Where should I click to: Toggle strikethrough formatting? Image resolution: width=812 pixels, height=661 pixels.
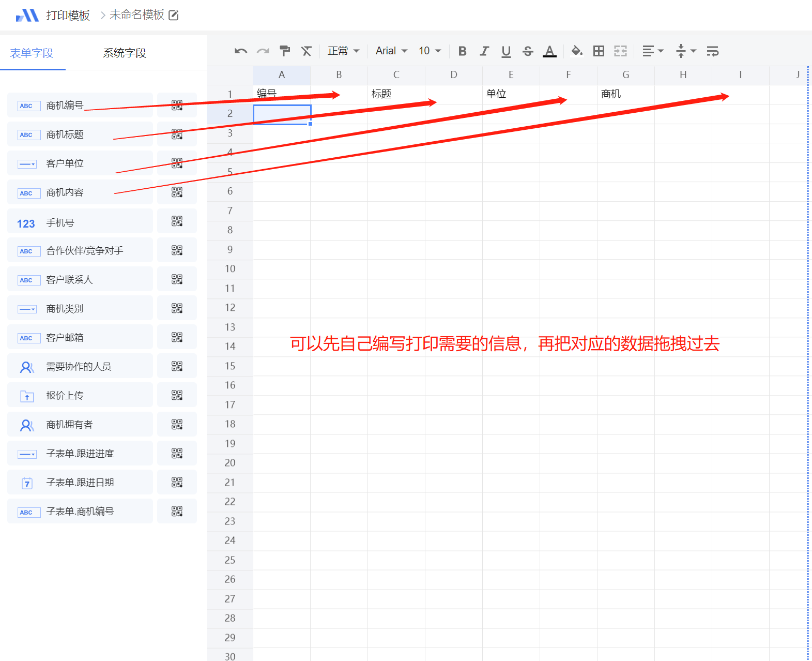pos(528,51)
